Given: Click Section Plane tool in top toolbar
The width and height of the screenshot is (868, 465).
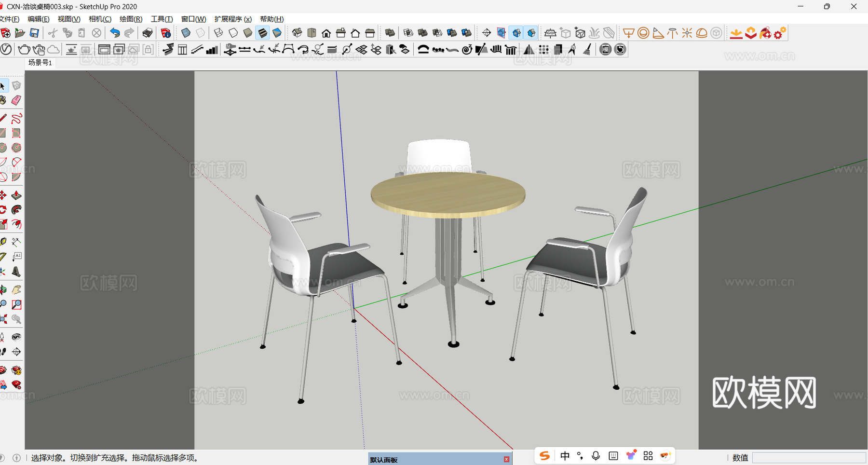Looking at the screenshot, I should [487, 33].
